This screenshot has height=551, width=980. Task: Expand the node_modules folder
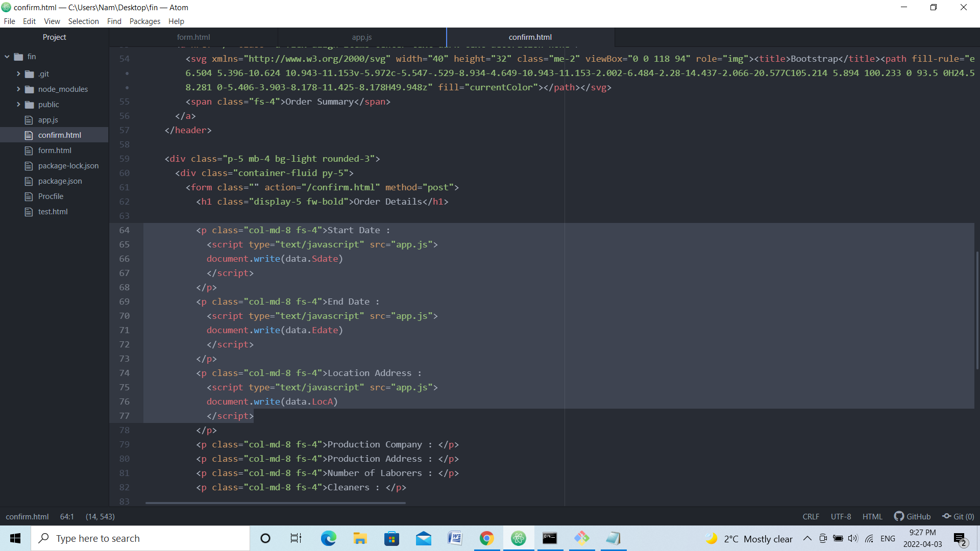click(18, 89)
